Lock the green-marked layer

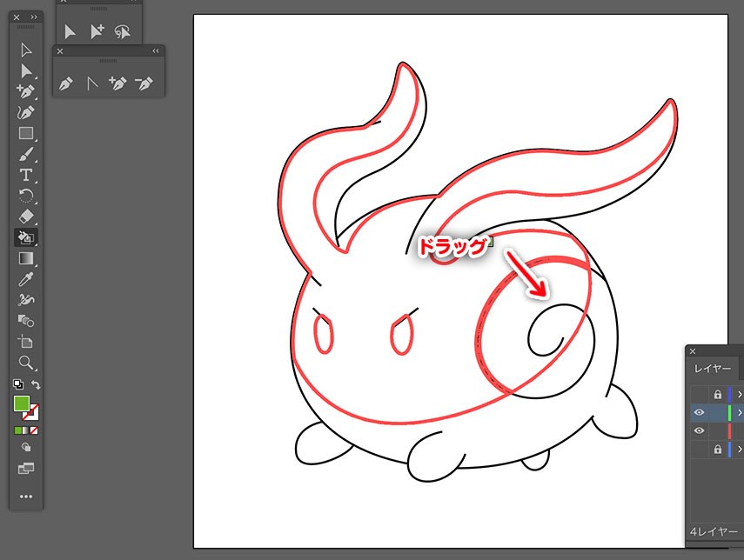(717, 412)
